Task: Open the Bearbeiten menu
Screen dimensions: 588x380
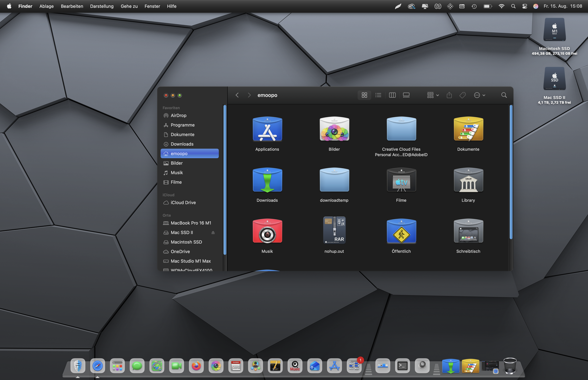Action: click(72, 6)
